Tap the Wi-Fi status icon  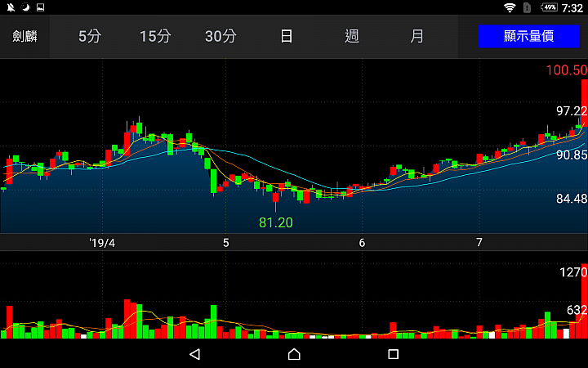(x=510, y=7)
